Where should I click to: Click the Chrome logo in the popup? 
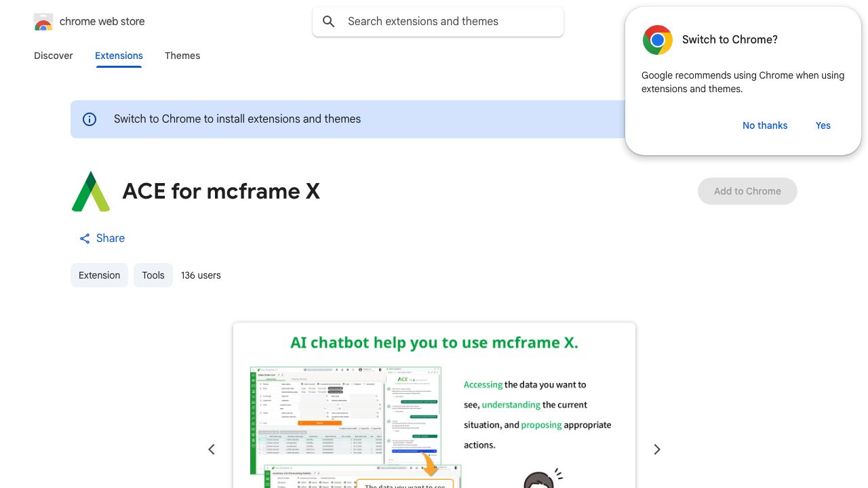point(657,40)
